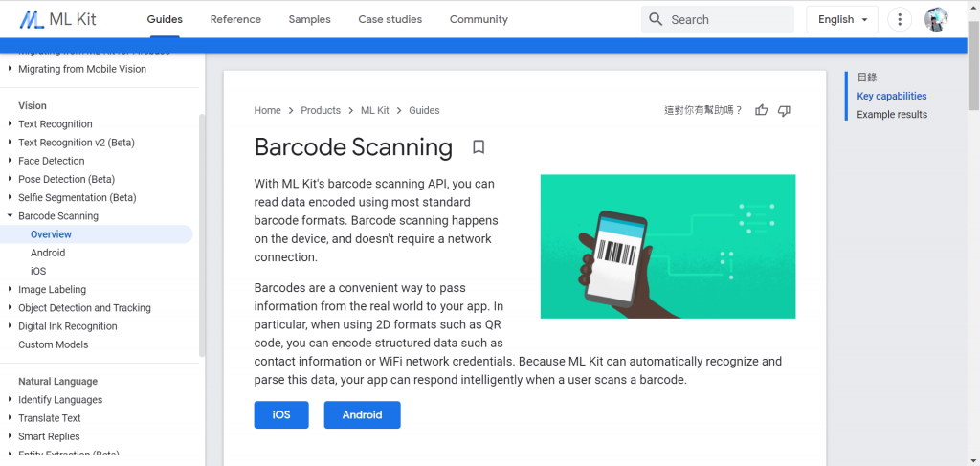The image size is (980, 466).
Task: Click the iOS button
Action: (x=281, y=414)
